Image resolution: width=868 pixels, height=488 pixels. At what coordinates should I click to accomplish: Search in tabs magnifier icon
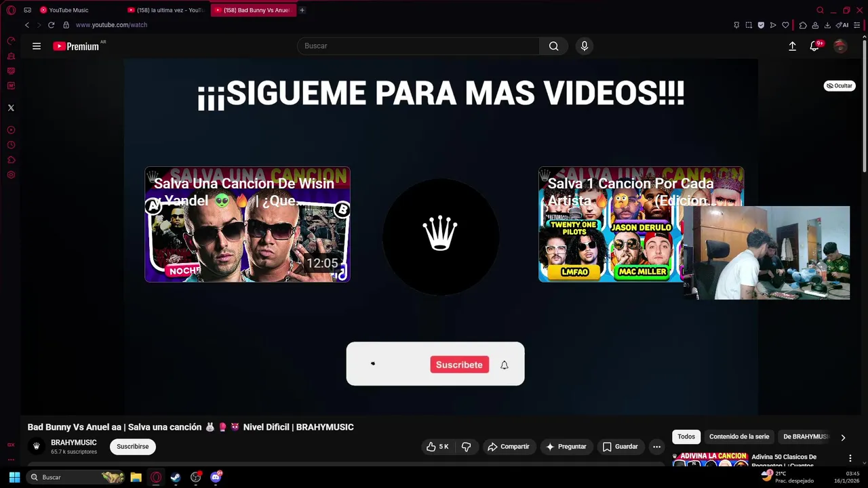tap(820, 10)
